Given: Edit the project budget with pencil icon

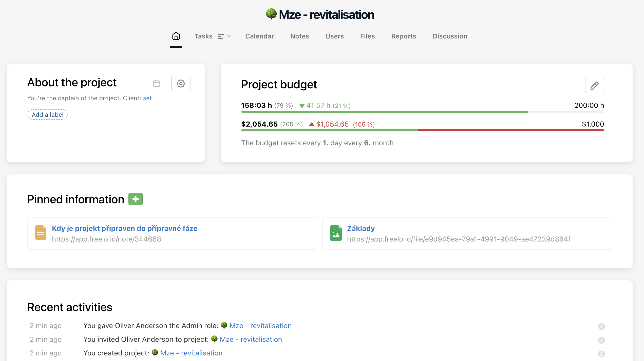Looking at the screenshot, I should click(594, 86).
